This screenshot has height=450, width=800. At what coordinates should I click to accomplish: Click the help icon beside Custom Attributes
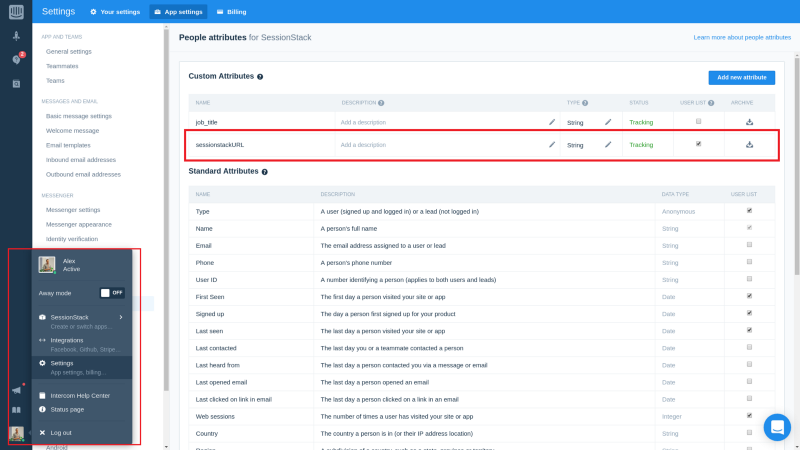[x=260, y=77]
